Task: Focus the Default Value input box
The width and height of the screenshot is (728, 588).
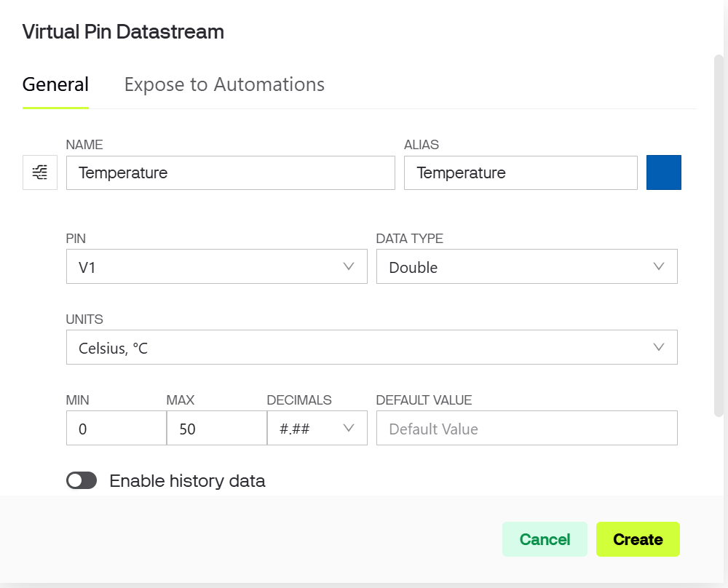Action: 526,429
